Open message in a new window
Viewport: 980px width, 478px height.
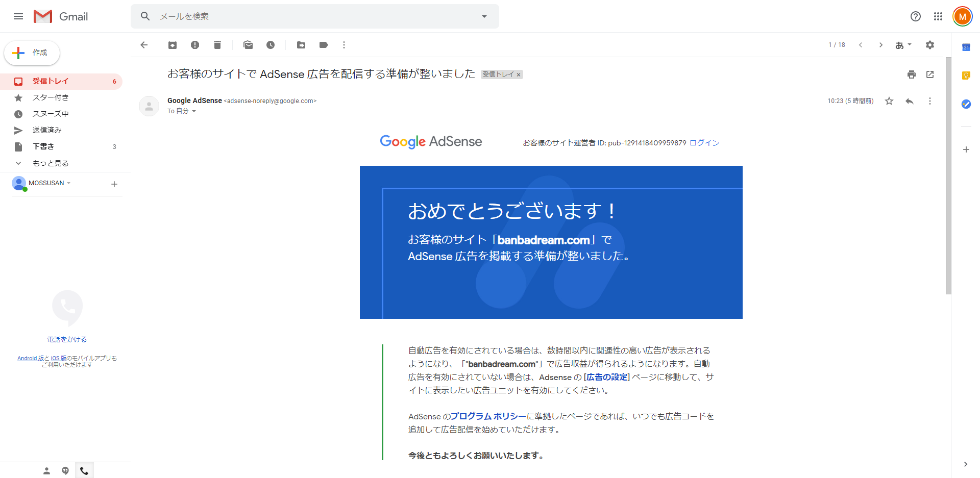tap(930, 74)
